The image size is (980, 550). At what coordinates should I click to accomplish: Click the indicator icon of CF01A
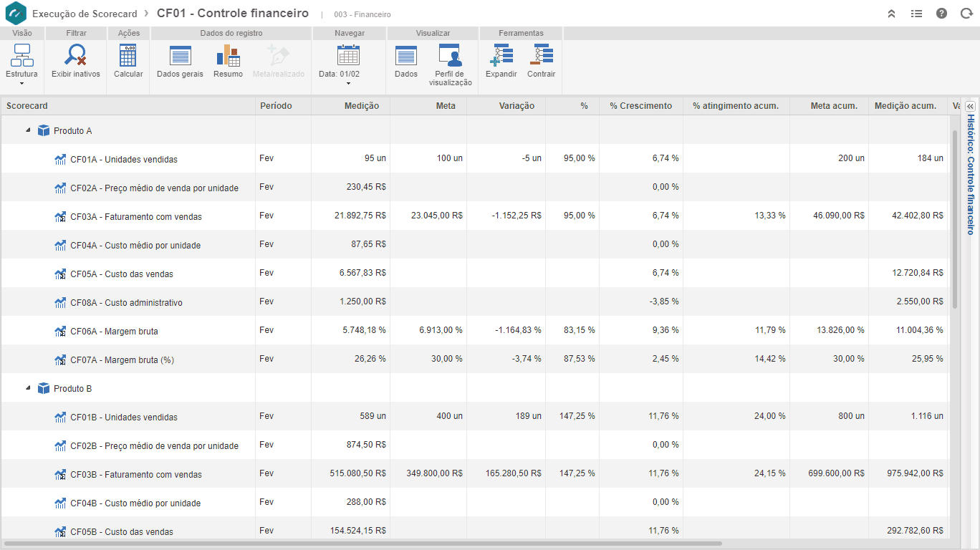60,159
